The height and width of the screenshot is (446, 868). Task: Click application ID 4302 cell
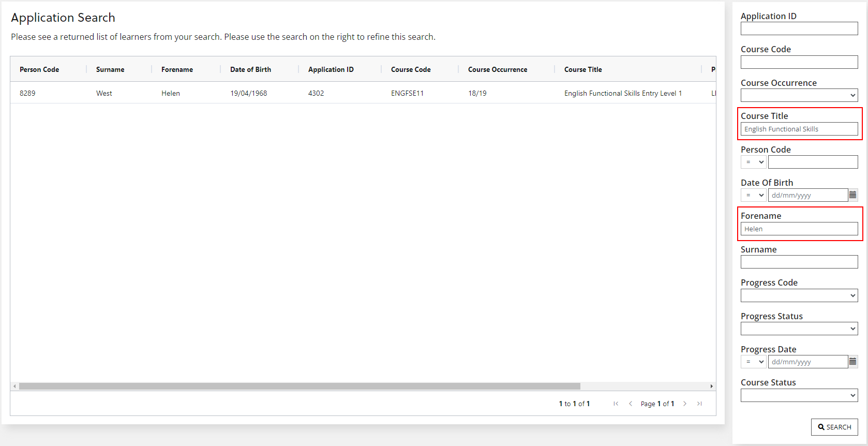[316, 93]
